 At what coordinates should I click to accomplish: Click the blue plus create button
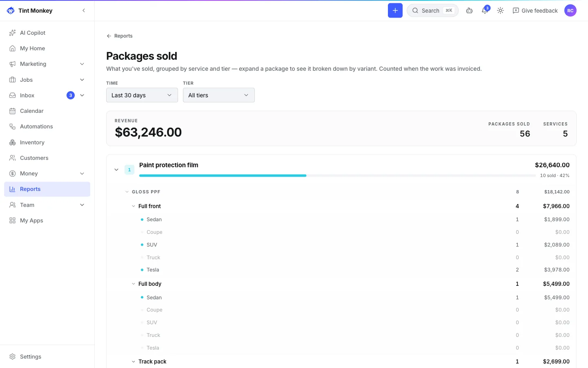point(395,11)
